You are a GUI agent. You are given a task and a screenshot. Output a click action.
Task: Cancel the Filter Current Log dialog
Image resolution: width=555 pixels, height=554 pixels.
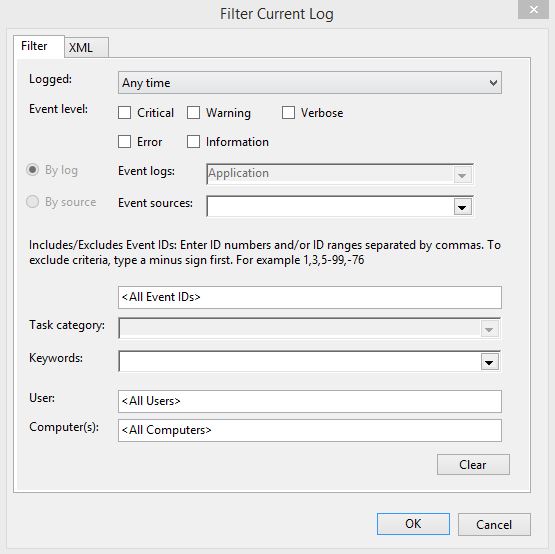(x=494, y=524)
